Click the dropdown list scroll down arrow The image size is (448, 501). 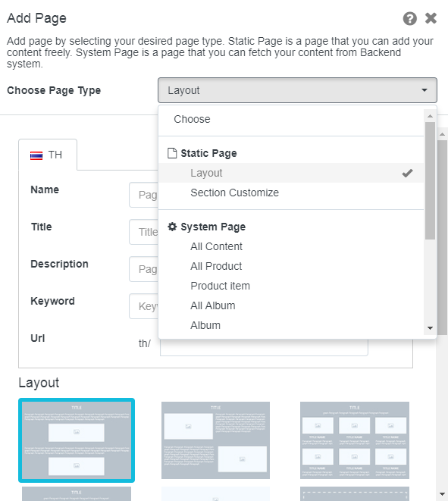point(430,328)
